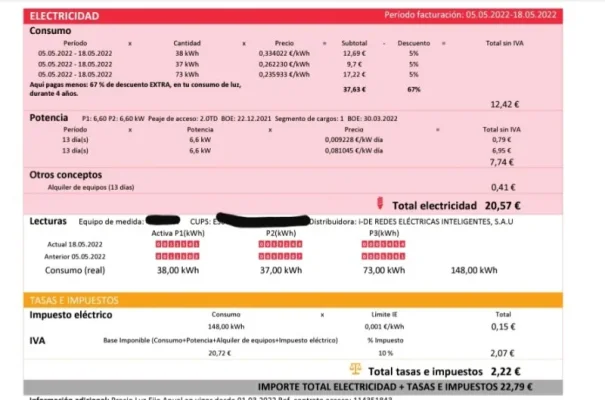This screenshot has width=605, height=400.
Task: Click the 'P2(kWh)' column header
Action: [x=281, y=233]
